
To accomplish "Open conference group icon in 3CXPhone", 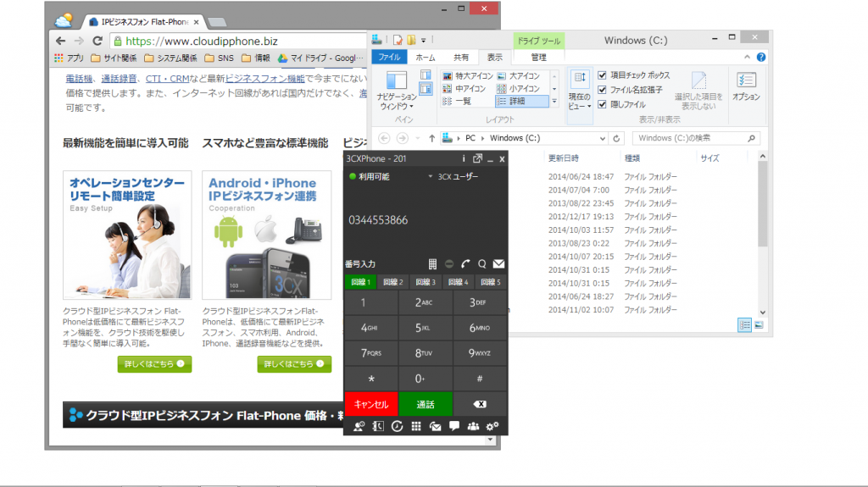I will pos(473,426).
